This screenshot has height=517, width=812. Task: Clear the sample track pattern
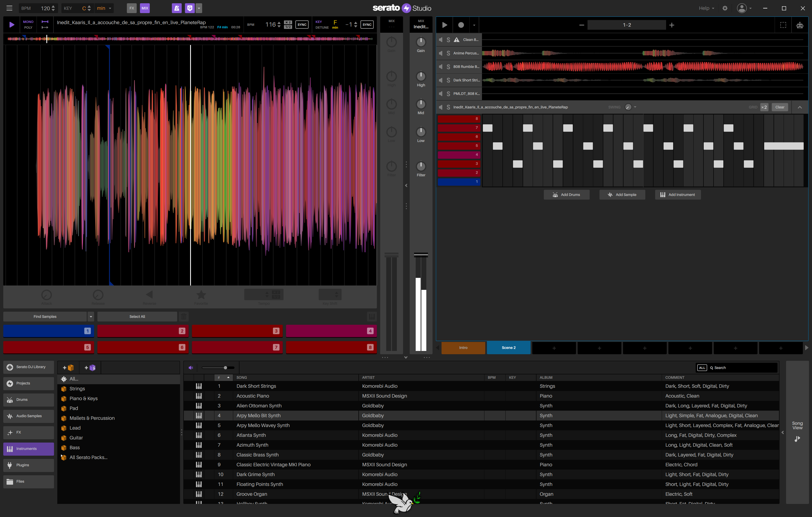pos(780,107)
